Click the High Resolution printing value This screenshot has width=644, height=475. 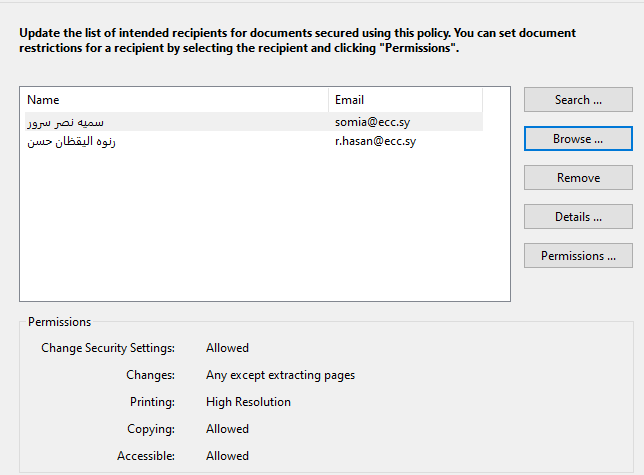(x=248, y=402)
